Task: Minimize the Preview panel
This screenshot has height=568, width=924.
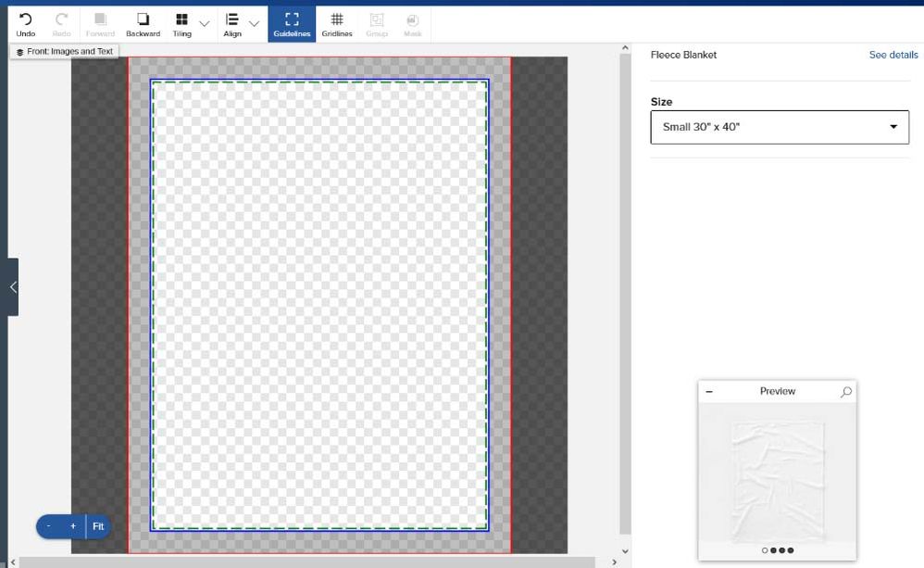Action: [x=709, y=392]
